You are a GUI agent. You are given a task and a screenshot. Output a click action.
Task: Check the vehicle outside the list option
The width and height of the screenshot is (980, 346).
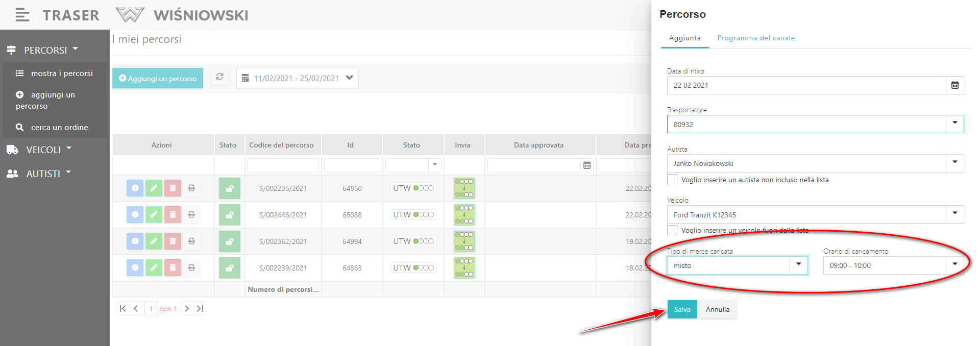pos(672,230)
